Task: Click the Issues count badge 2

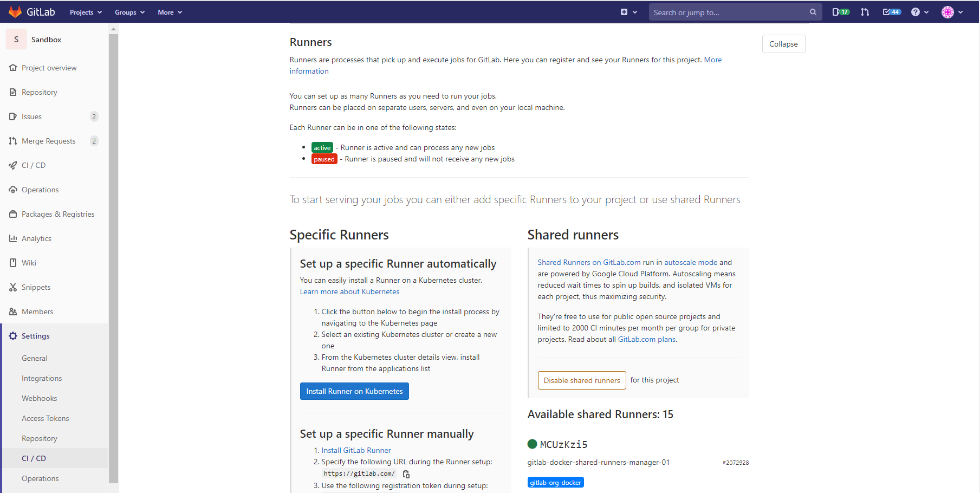Action: 94,116
